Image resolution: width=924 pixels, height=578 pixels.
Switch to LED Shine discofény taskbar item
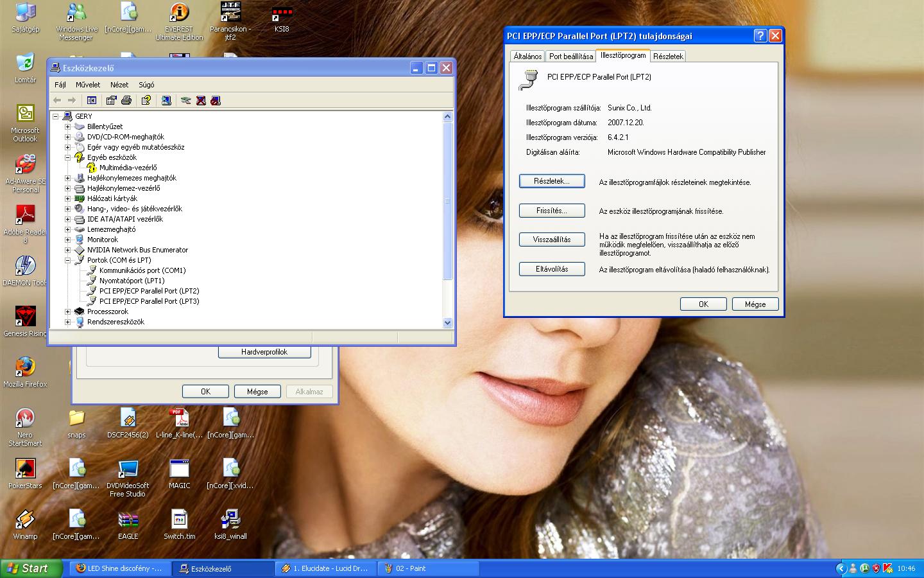[120, 568]
